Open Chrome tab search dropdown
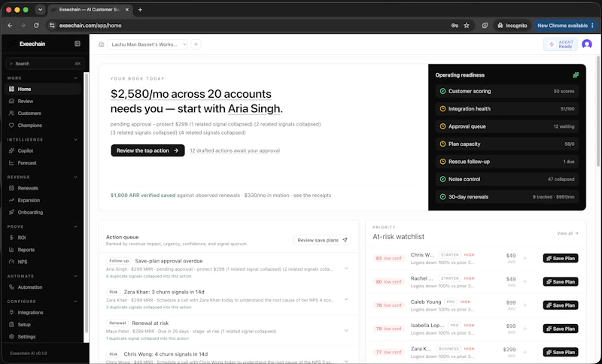 coord(40,10)
